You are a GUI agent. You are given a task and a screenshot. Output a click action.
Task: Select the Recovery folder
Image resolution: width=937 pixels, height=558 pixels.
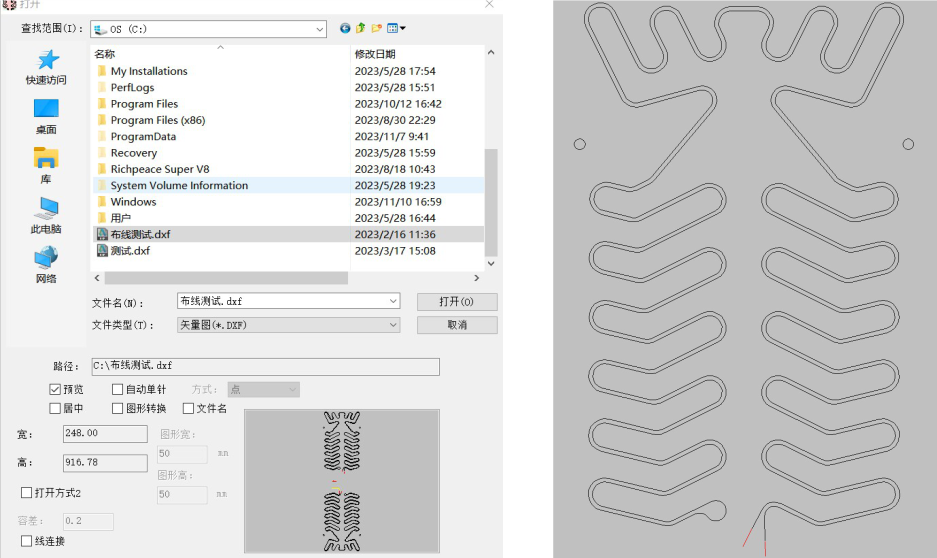pos(134,153)
